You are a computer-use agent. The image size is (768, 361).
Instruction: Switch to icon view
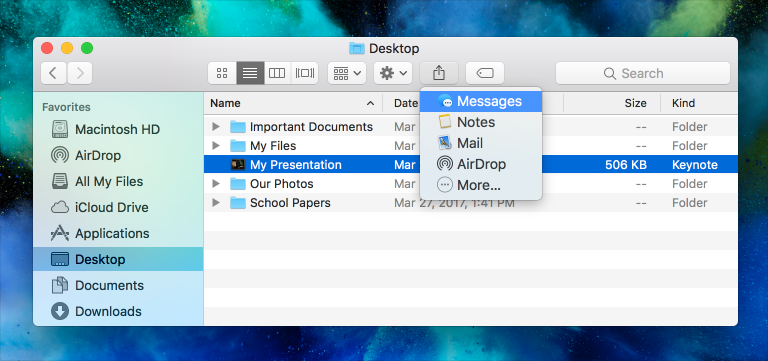[222, 73]
